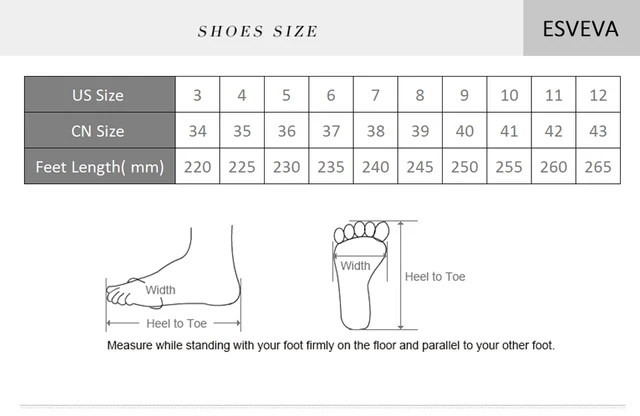
Task: Select the CN Size row header
Action: coord(100,131)
